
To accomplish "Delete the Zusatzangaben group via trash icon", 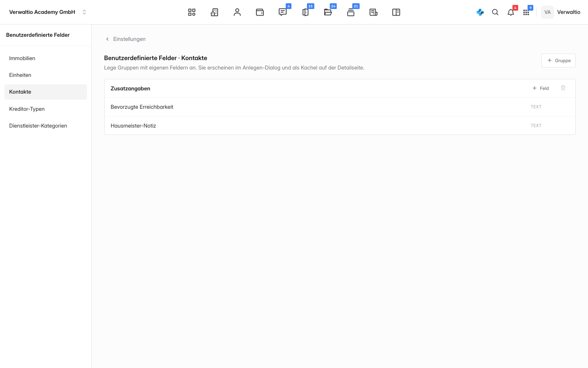I will [563, 88].
